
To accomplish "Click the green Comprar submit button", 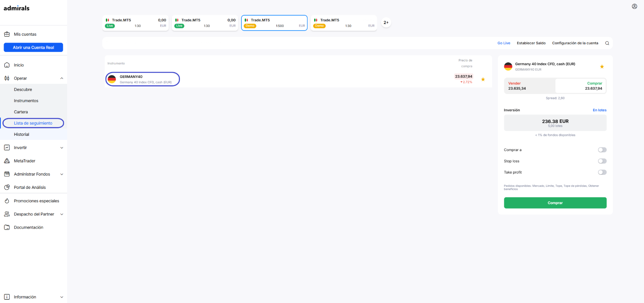I will pos(555,203).
